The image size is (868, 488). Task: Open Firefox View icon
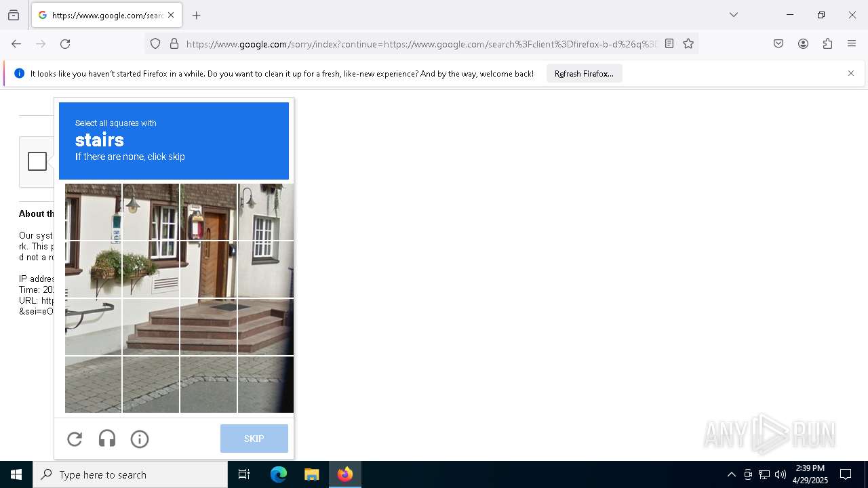(14, 15)
